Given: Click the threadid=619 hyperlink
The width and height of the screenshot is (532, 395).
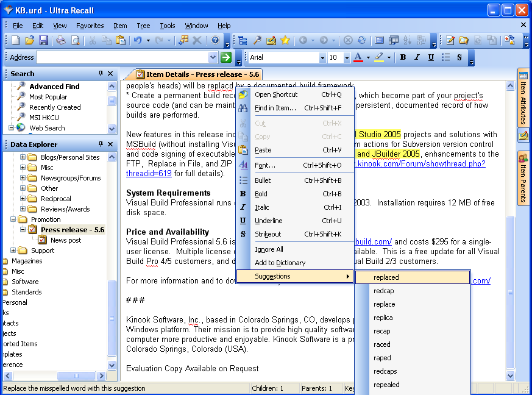Looking at the screenshot, I should [x=149, y=173].
